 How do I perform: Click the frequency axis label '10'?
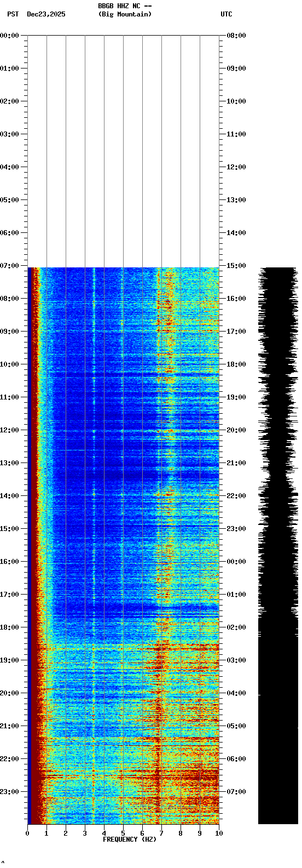[x=219, y=833]
